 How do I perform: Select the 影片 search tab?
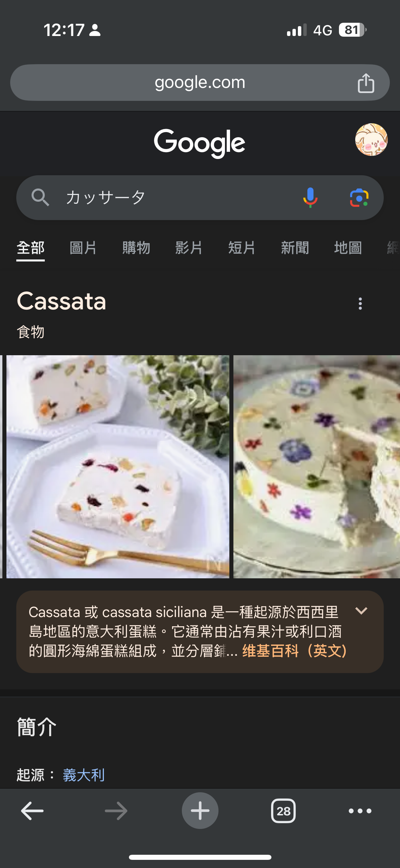tap(189, 248)
